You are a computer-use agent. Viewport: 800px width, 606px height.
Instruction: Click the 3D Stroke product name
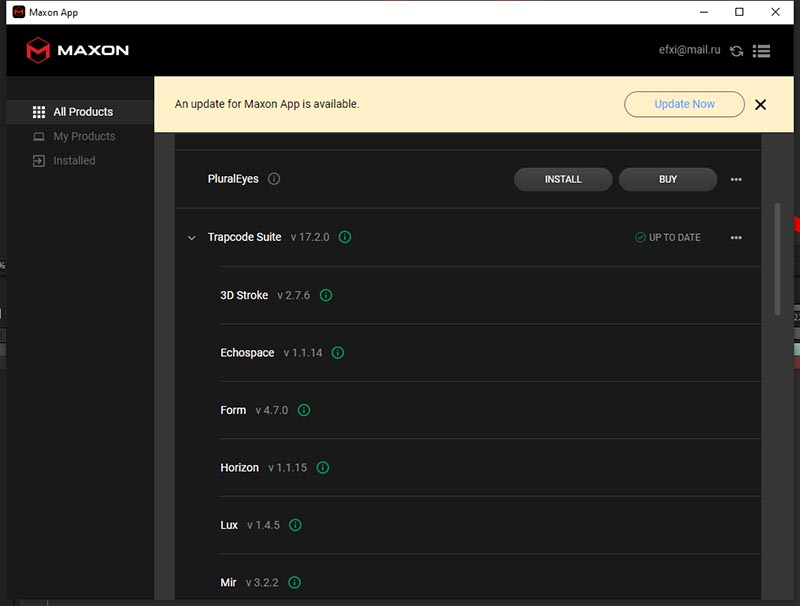point(244,295)
